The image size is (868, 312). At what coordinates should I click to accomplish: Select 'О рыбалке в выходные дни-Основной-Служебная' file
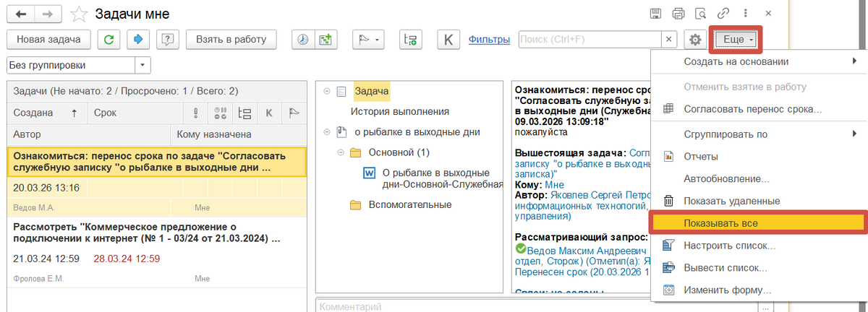tap(443, 178)
